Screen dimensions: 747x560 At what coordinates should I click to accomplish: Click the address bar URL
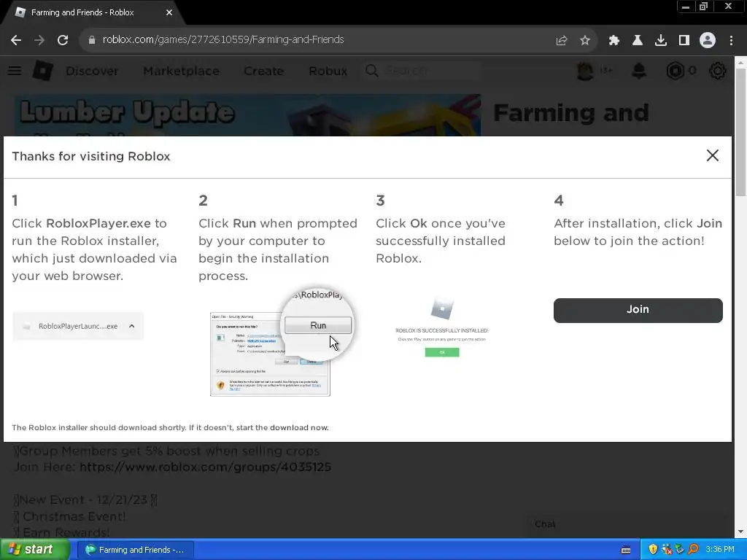(223, 39)
